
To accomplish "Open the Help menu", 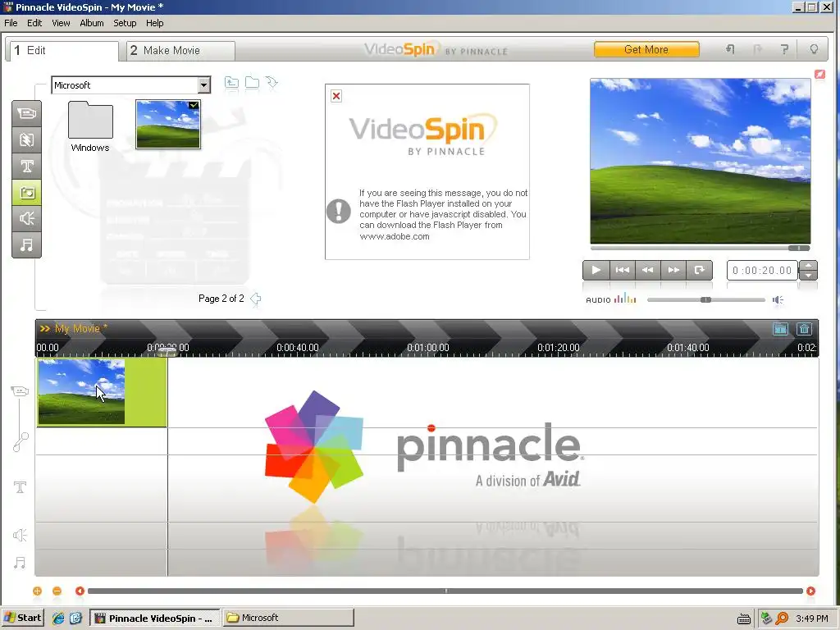I will click(155, 23).
